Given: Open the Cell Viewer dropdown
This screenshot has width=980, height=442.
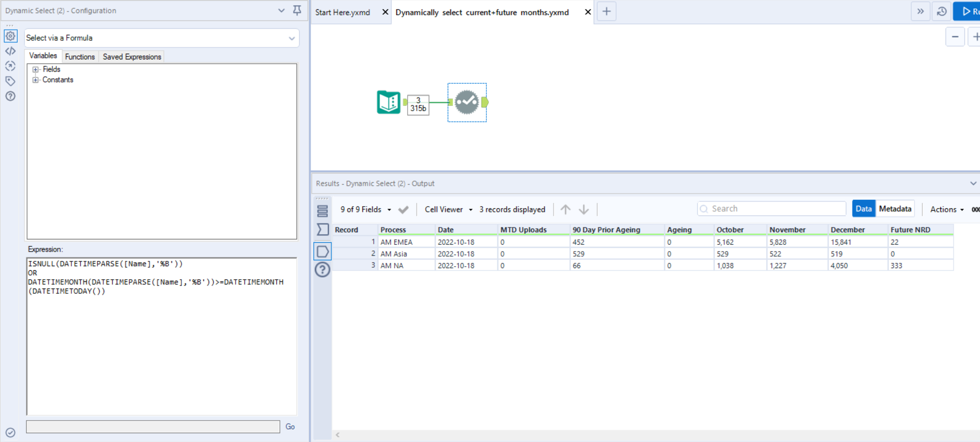Looking at the screenshot, I should point(448,209).
